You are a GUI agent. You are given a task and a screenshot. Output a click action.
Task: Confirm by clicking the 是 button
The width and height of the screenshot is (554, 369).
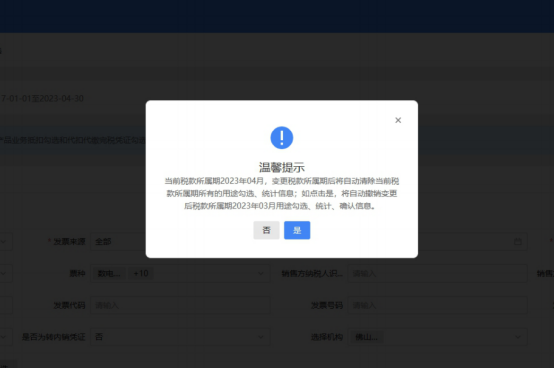coord(297,230)
